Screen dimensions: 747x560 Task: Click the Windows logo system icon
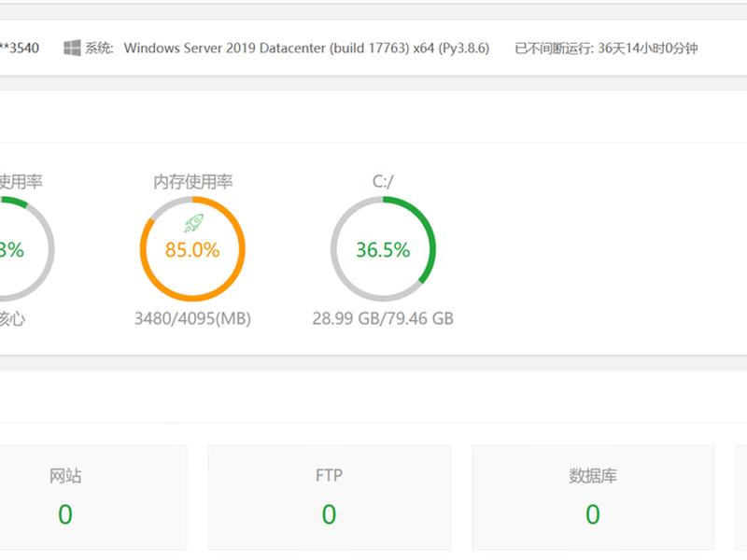[x=73, y=48]
